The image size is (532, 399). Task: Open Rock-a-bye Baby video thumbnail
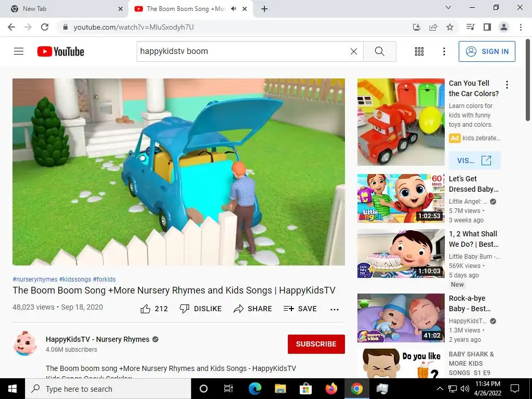tap(401, 318)
